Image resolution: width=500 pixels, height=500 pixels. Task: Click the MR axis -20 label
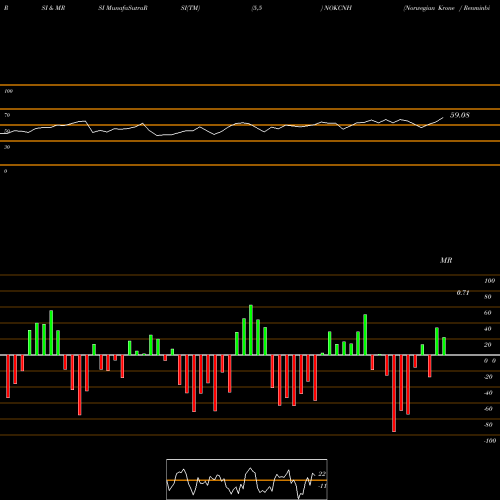pos(488,377)
